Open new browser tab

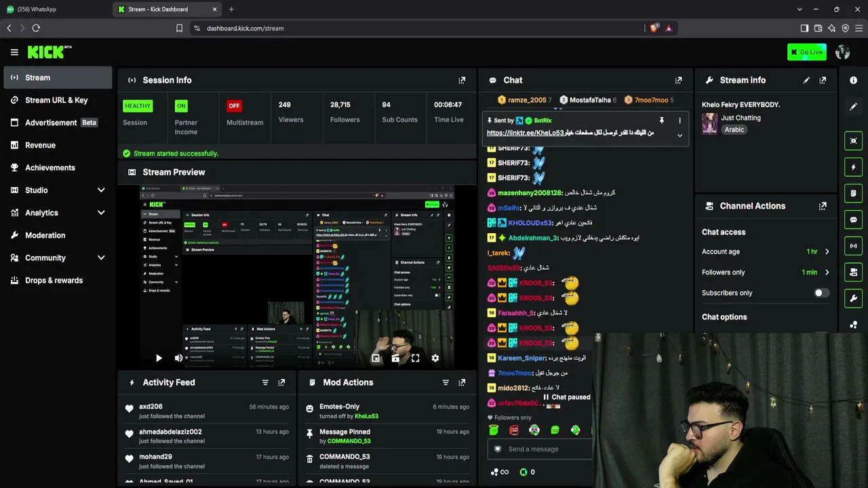(231, 9)
